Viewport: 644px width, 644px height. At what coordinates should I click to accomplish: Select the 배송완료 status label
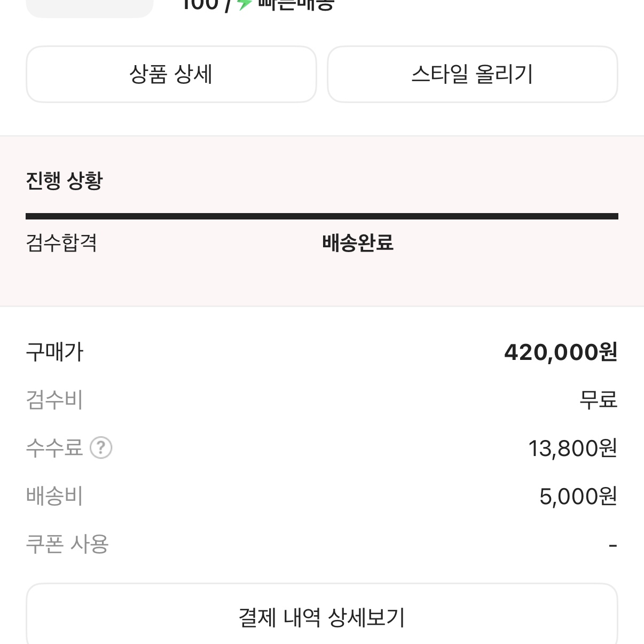(358, 243)
